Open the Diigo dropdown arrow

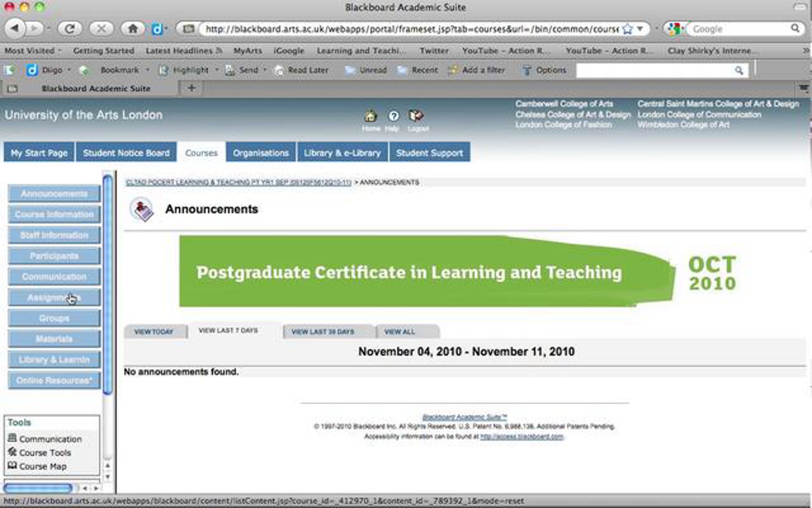pyautogui.click(x=69, y=70)
